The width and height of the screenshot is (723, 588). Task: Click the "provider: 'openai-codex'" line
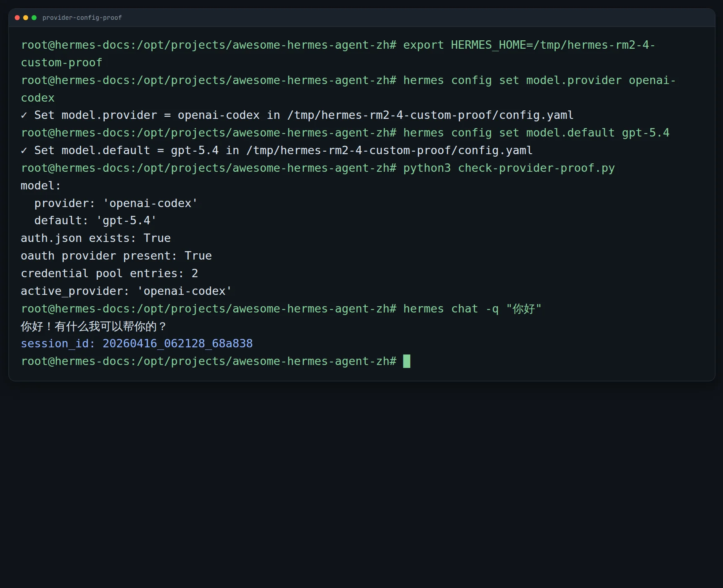tap(116, 203)
